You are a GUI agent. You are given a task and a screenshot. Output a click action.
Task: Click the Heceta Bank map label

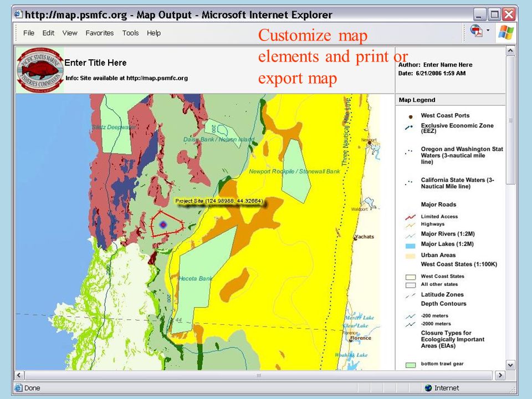tap(196, 279)
